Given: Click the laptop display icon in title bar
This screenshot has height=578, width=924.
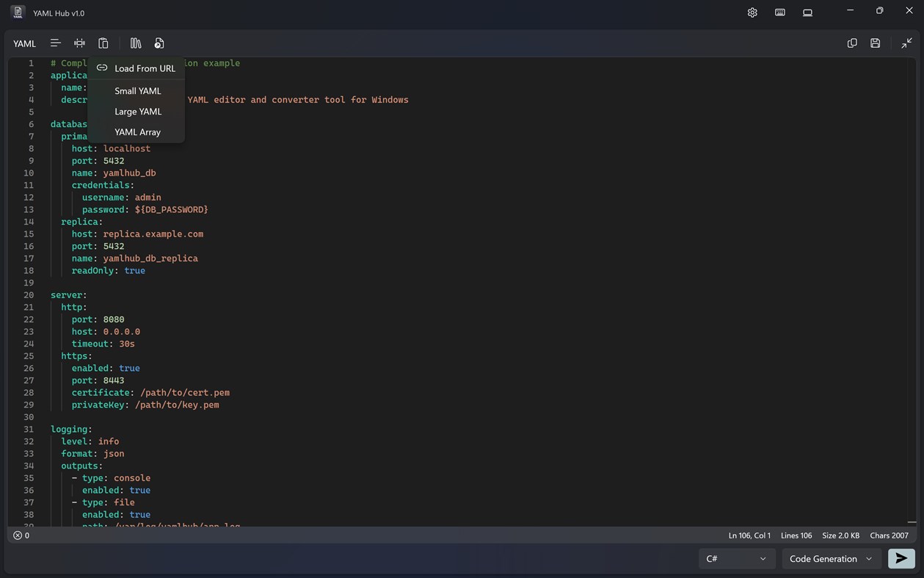Looking at the screenshot, I should click(x=807, y=12).
